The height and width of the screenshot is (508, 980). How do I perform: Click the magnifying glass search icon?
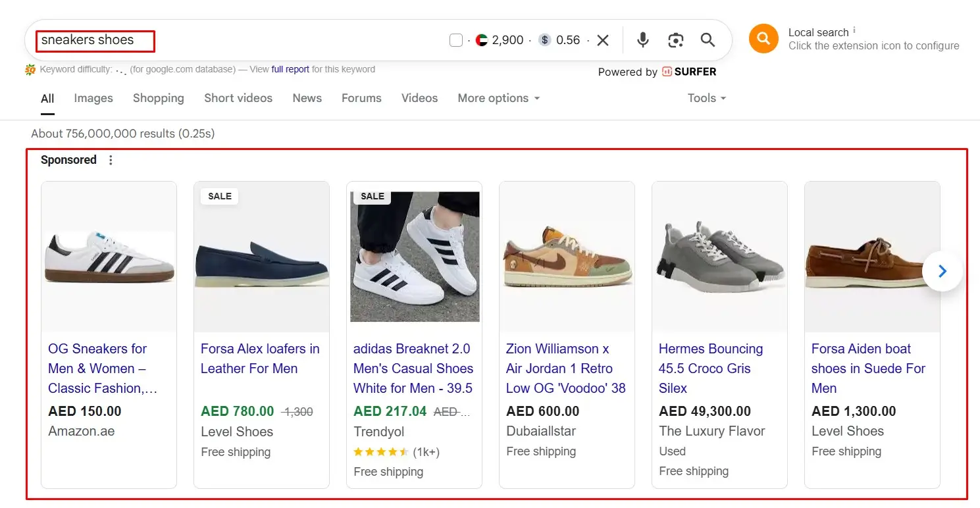(x=708, y=40)
